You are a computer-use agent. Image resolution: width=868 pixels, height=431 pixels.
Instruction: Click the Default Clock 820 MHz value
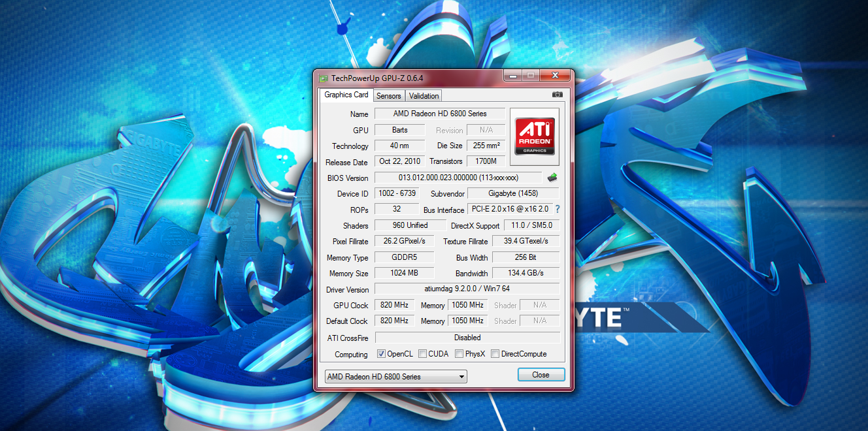tap(394, 321)
